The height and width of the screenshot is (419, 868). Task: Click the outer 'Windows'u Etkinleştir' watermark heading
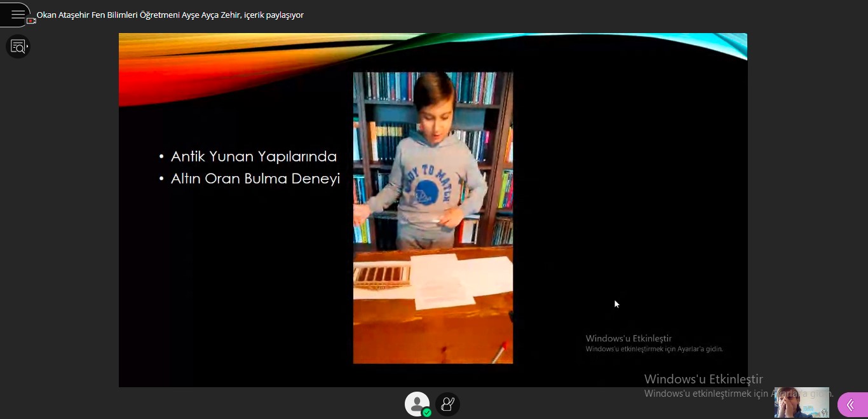coord(703,379)
